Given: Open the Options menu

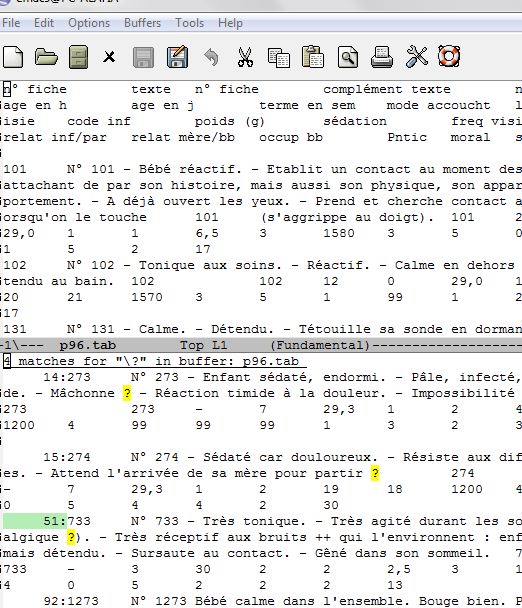Looking at the screenshot, I should click(89, 23).
